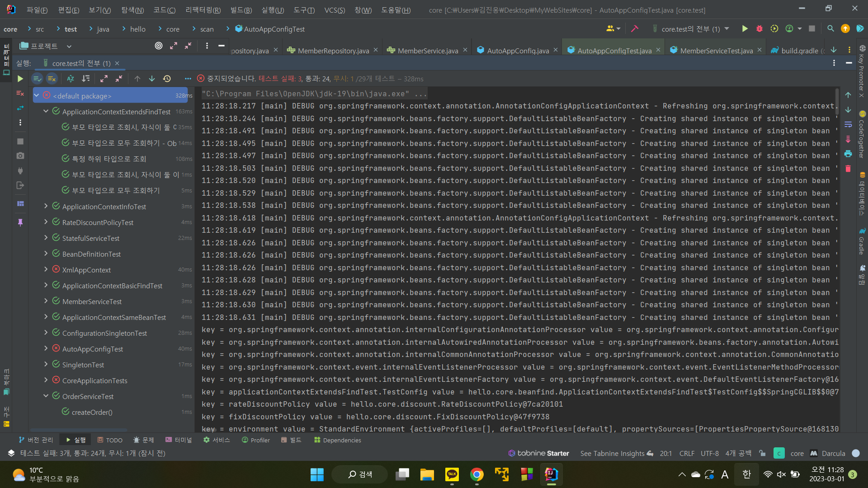The width and height of the screenshot is (868, 488).
Task: Collapse all test tree nodes
Action: pyautogui.click(x=119, y=79)
